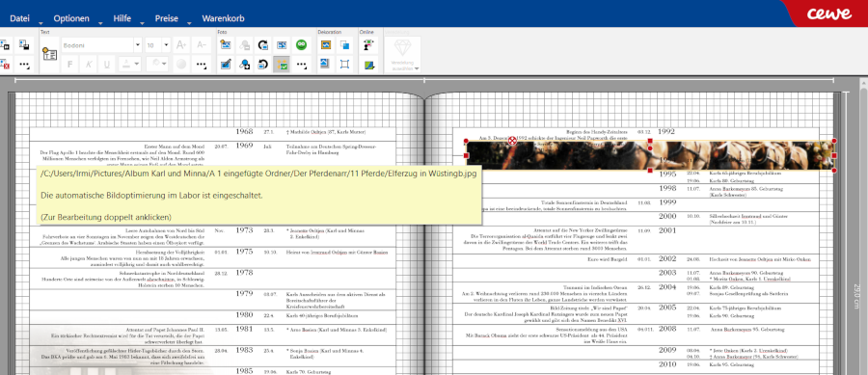Toggle italic K formatting button
The image size is (868, 375).
pyautogui.click(x=88, y=65)
